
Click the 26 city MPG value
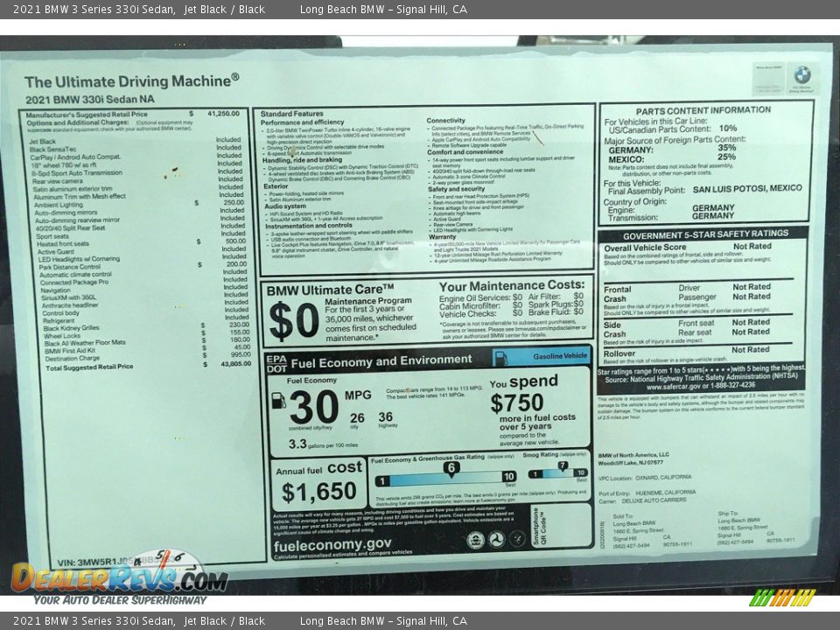point(357,418)
